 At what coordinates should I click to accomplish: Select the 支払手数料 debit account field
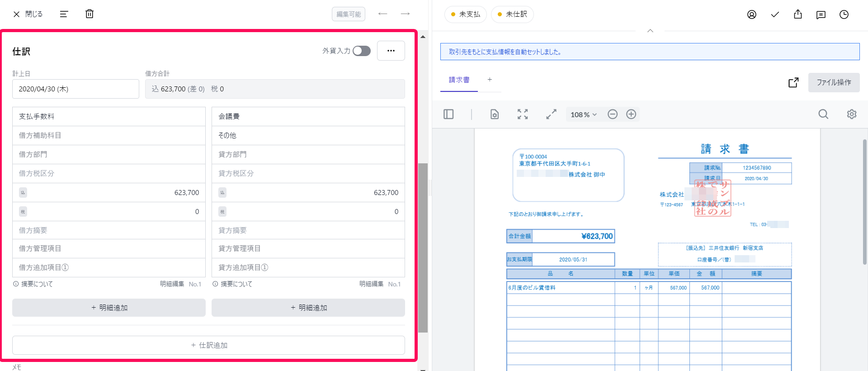tap(109, 116)
